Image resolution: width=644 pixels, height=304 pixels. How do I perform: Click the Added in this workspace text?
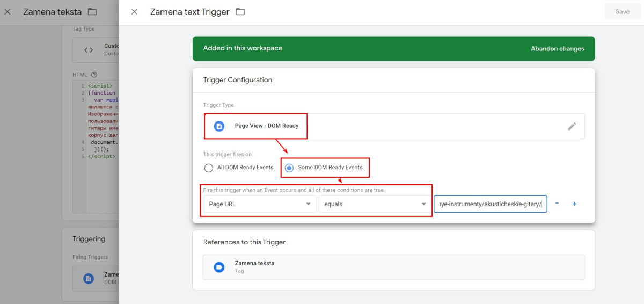point(243,48)
